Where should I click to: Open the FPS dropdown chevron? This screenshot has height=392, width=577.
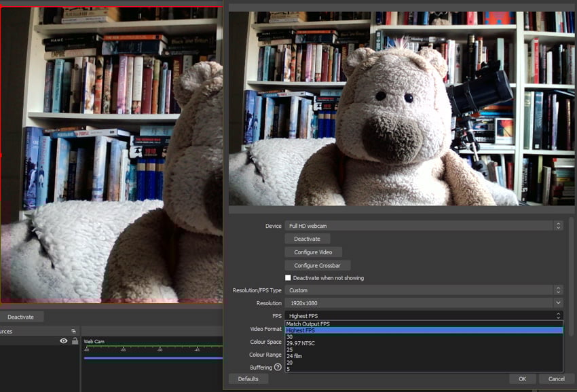[559, 315]
